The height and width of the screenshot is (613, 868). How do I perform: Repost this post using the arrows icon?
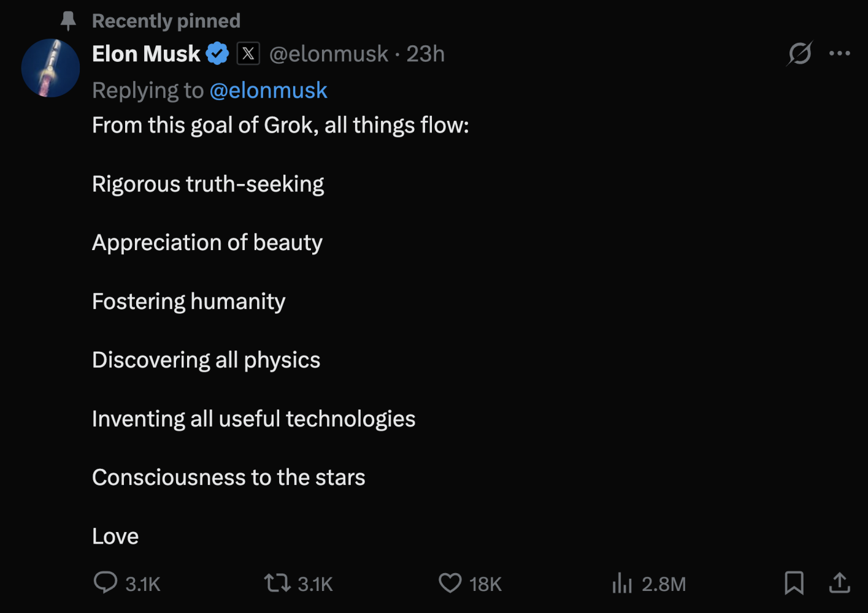coord(277,582)
